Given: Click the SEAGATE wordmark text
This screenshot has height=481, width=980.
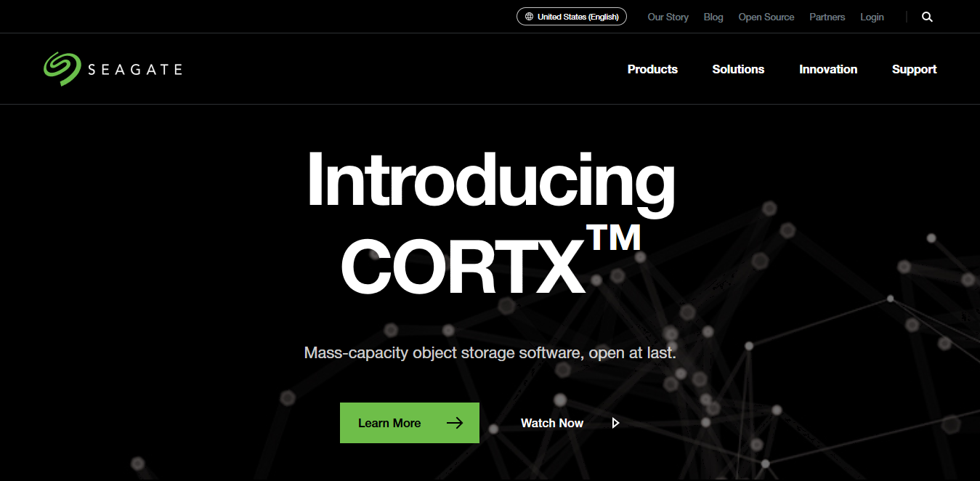Looking at the screenshot, I should 134,70.
